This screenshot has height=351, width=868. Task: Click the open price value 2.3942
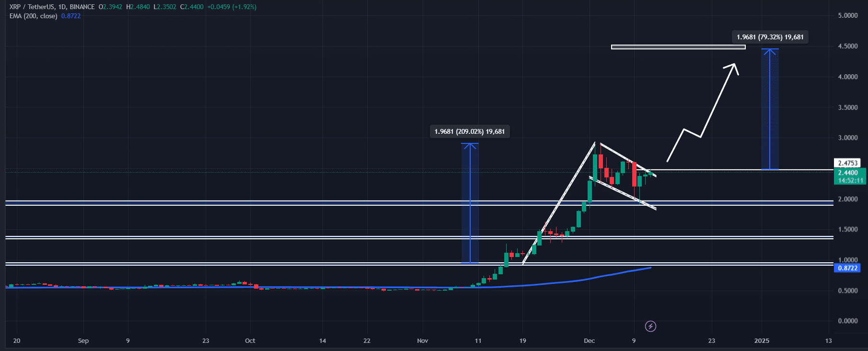[x=112, y=7]
